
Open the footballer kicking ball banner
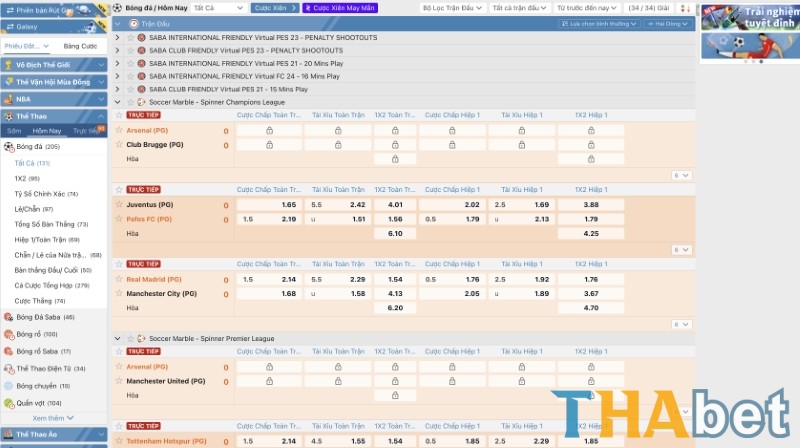pos(750,46)
